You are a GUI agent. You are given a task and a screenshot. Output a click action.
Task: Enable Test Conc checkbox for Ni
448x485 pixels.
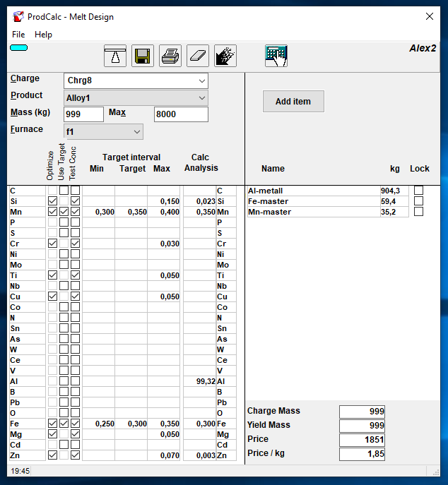pos(75,254)
